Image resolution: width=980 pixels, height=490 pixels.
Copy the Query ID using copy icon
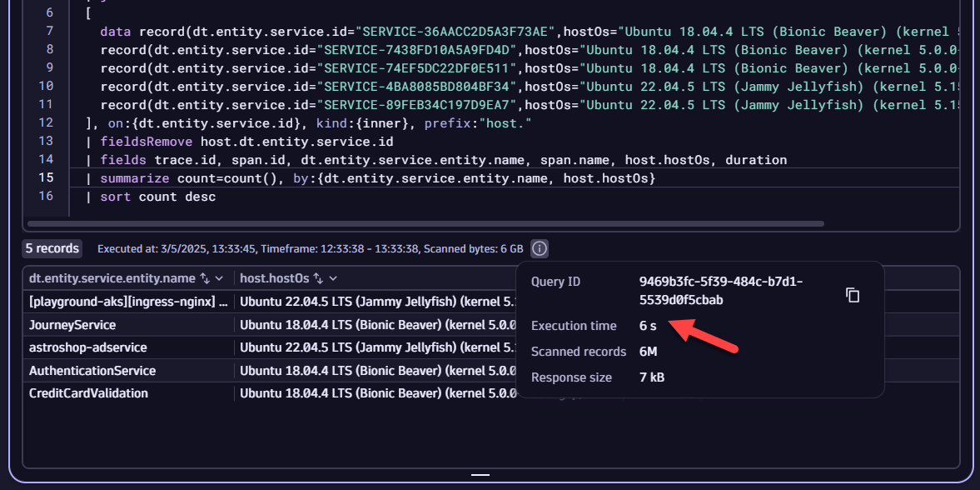(853, 295)
